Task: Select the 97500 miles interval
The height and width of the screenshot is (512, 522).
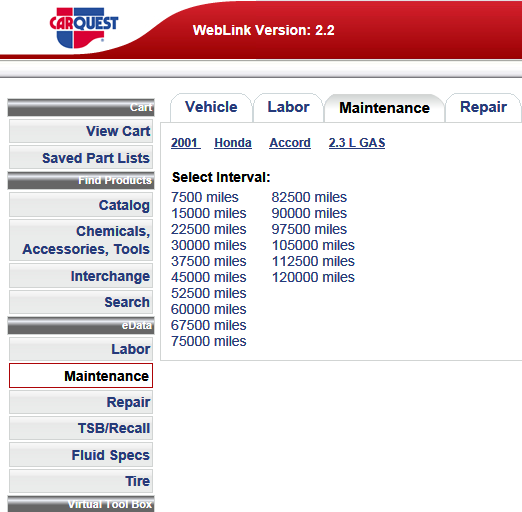Action: (x=309, y=229)
